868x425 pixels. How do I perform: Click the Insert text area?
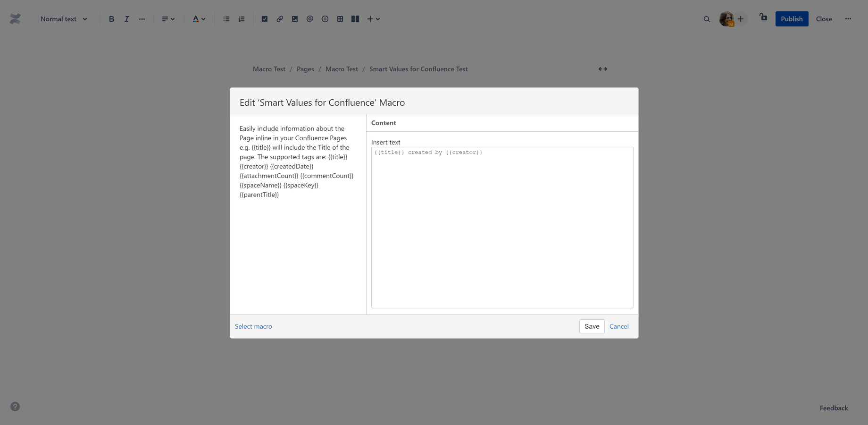click(x=502, y=228)
